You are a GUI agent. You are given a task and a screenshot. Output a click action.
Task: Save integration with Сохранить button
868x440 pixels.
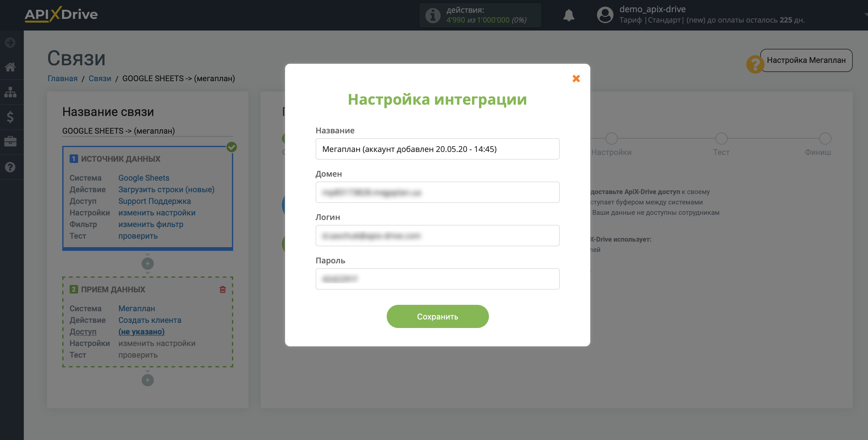437,316
